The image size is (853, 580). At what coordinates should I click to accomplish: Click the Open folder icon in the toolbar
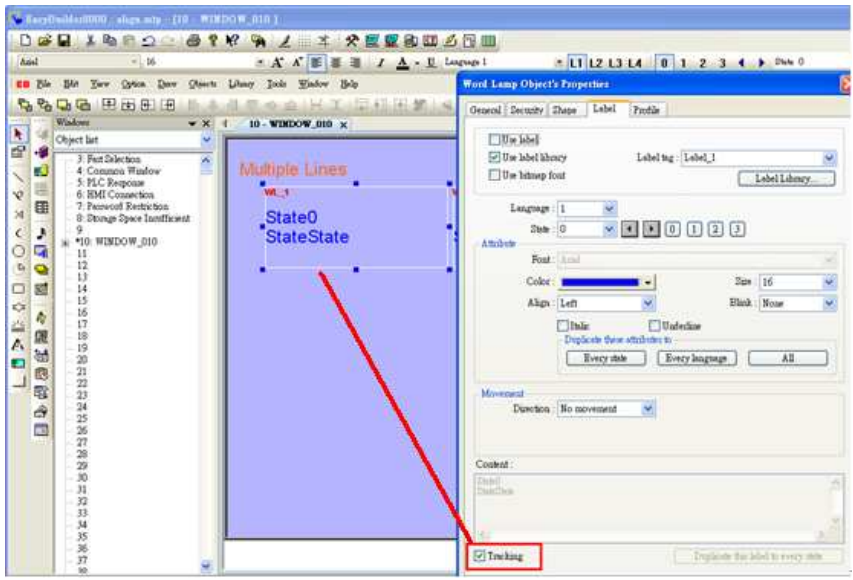45,40
